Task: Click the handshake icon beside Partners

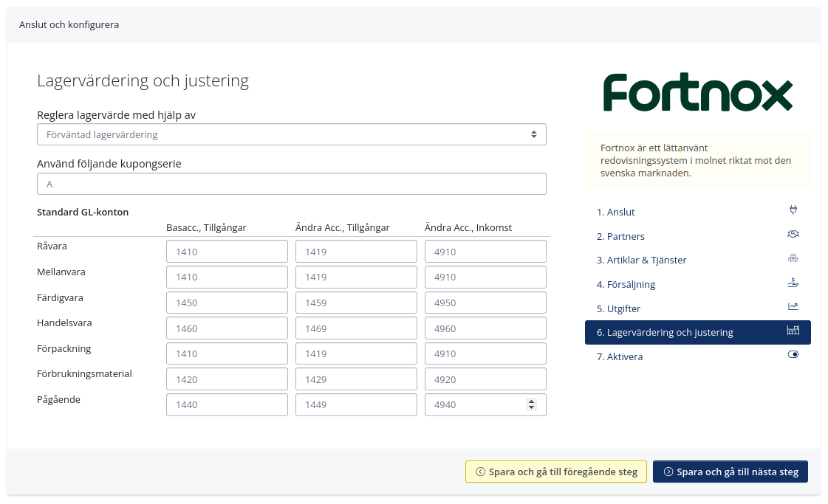Action: (793, 235)
